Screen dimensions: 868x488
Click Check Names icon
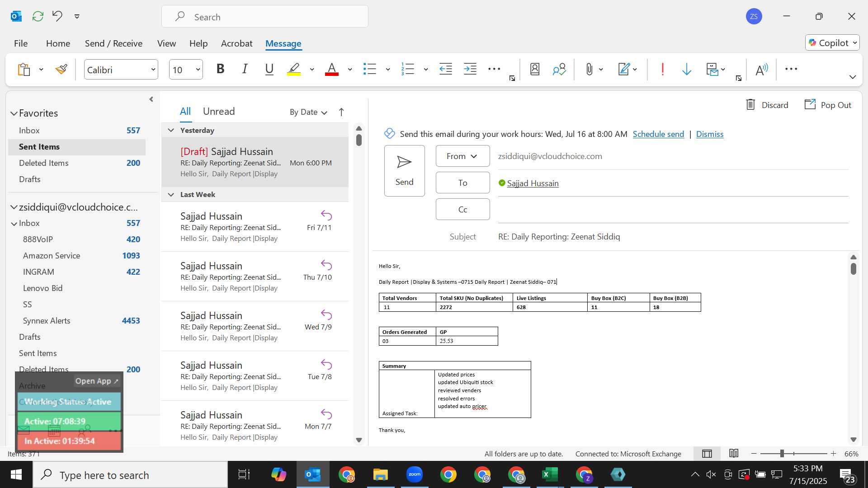pos(559,69)
